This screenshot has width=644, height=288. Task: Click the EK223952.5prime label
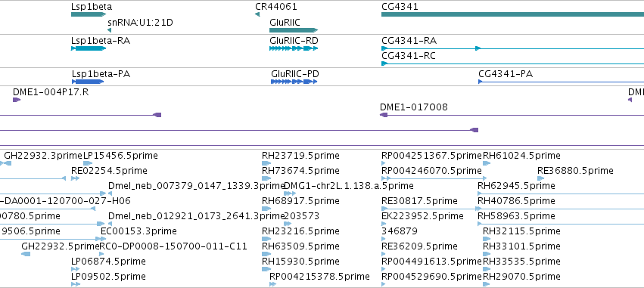click(x=422, y=216)
